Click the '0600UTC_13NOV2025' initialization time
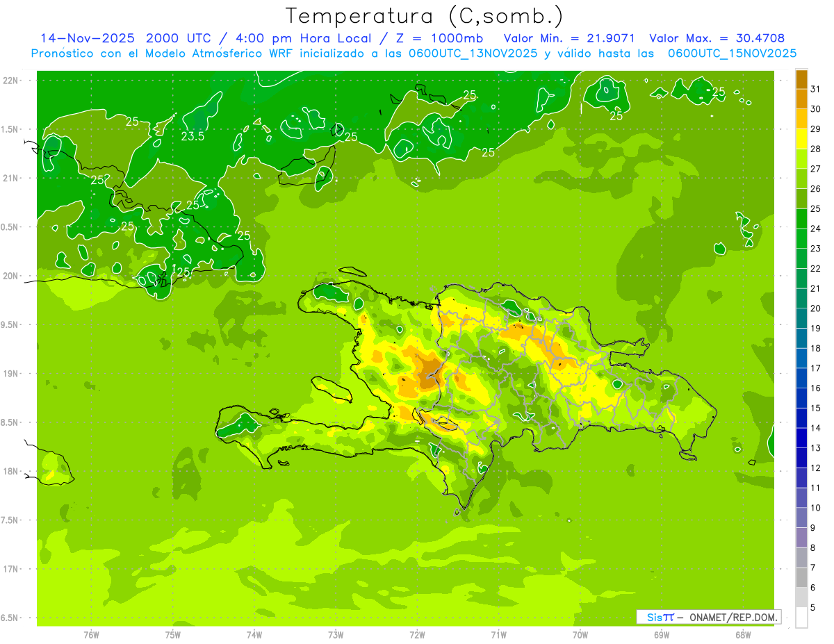This screenshot has width=834, height=644. click(474, 53)
